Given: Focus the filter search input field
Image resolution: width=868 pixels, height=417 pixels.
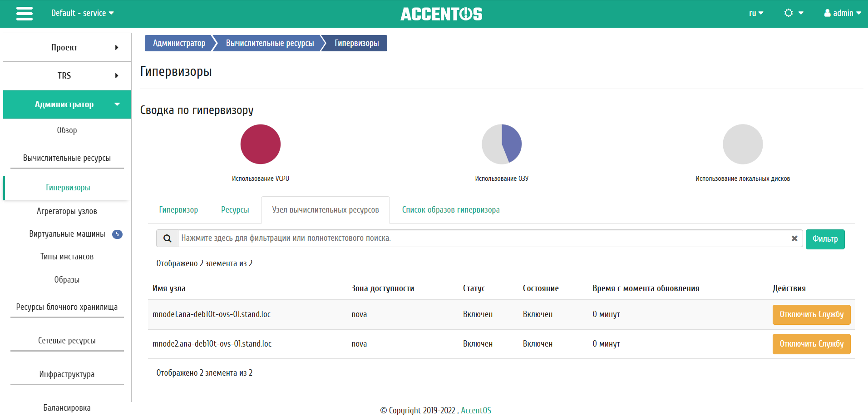Looking at the screenshot, I should coord(483,238).
